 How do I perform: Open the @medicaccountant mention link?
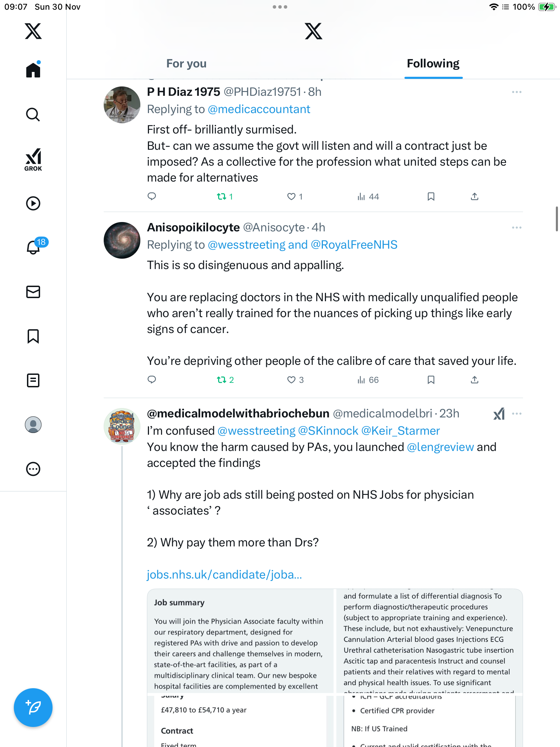259,109
